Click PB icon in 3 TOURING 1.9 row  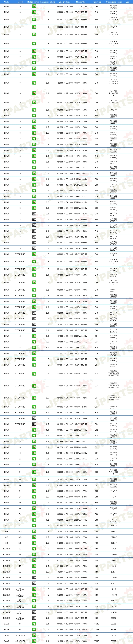34,269
